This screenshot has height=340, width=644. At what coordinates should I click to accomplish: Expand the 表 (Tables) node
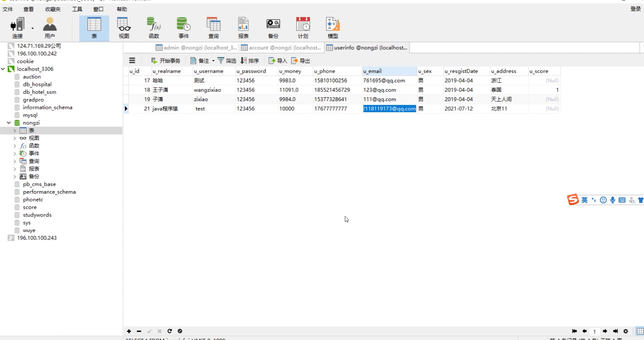[15, 130]
